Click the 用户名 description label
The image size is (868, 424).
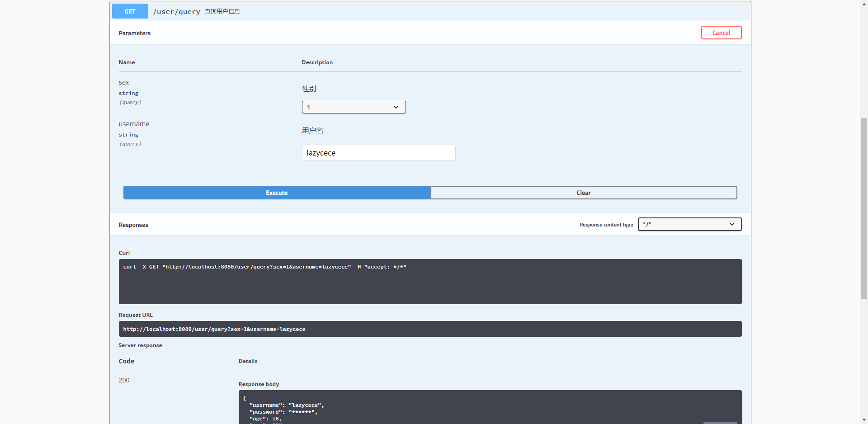click(312, 130)
